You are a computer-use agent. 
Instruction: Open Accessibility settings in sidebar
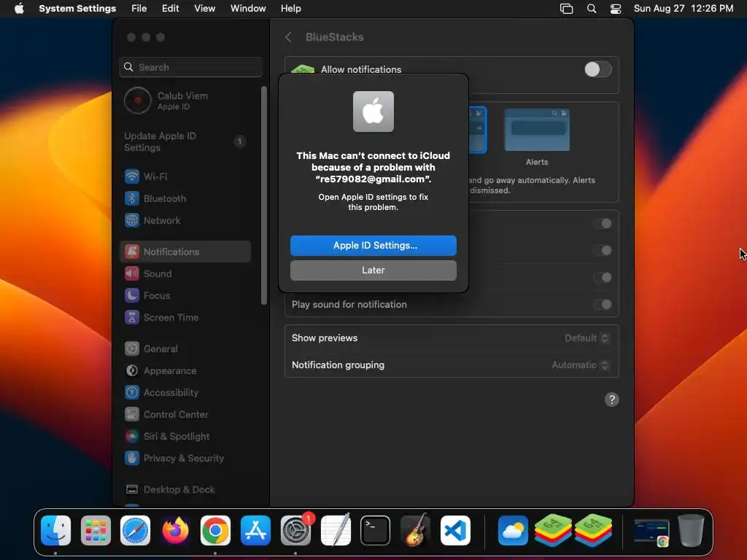(185, 393)
